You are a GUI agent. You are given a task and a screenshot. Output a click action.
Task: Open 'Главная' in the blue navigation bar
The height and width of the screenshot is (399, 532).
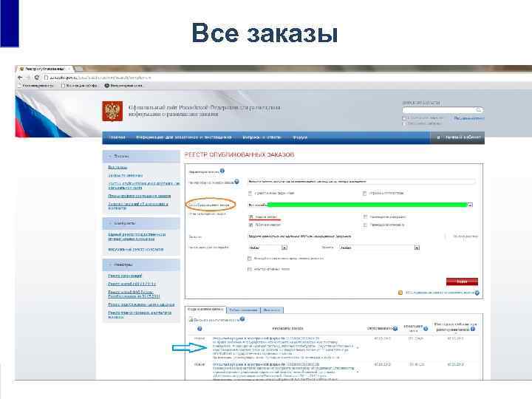[117, 137]
